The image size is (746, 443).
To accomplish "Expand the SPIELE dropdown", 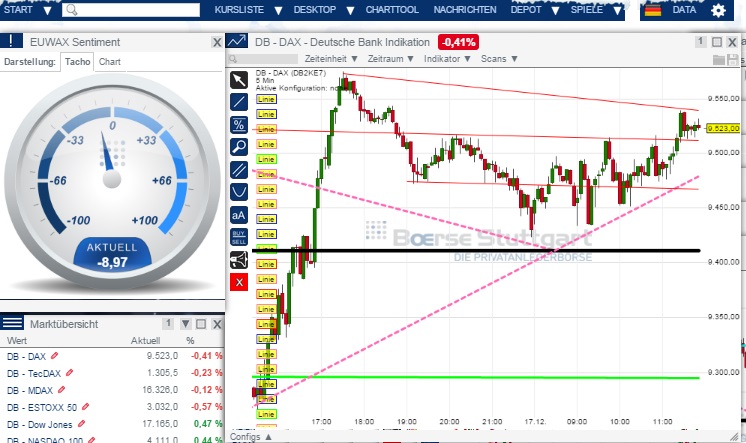I will [618, 10].
